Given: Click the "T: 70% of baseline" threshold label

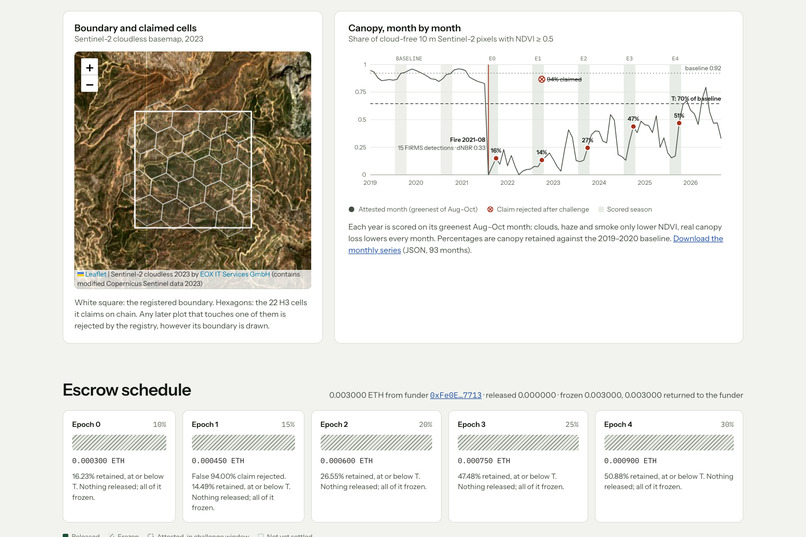Looking at the screenshot, I should 696,99.
